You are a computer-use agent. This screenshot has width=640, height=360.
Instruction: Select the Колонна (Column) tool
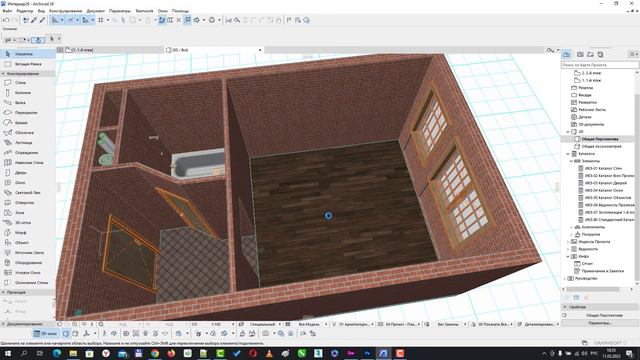(x=28, y=93)
